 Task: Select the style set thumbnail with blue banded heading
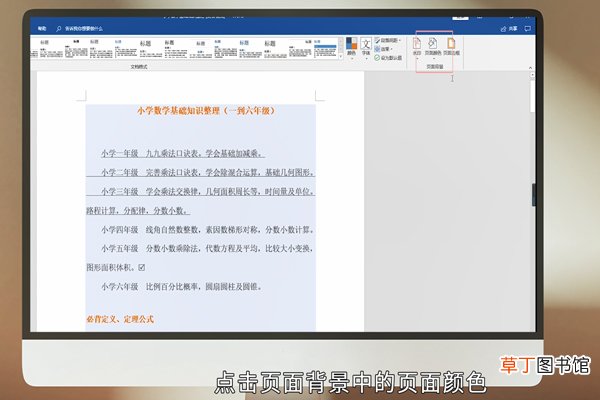tap(325, 49)
